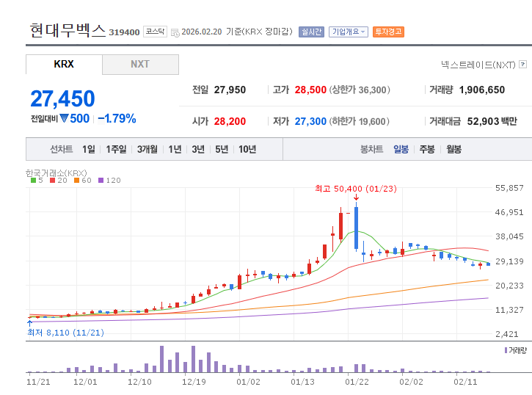Select the 1일 line chart period
The height and width of the screenshot is (395, 532).
tap(89, 149)
